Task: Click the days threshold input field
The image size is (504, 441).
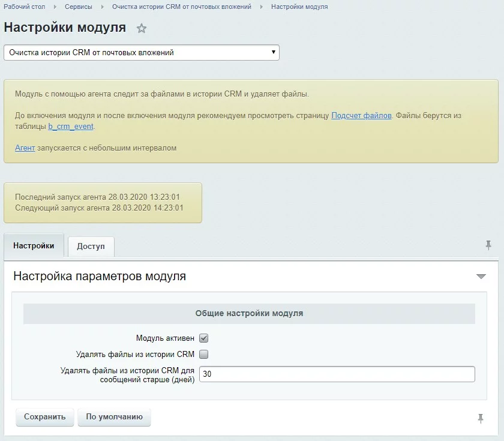Action: pyautogui.click(x=337, y=374)
